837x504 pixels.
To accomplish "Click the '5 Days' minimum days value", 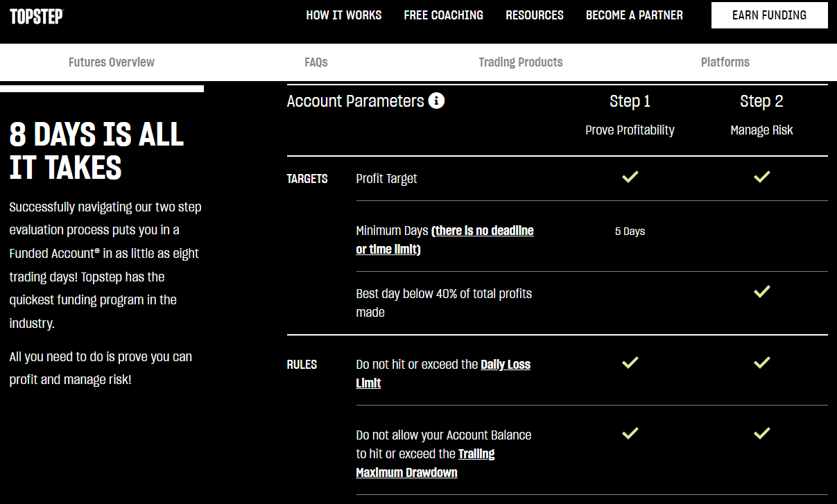I will [630, 232].
